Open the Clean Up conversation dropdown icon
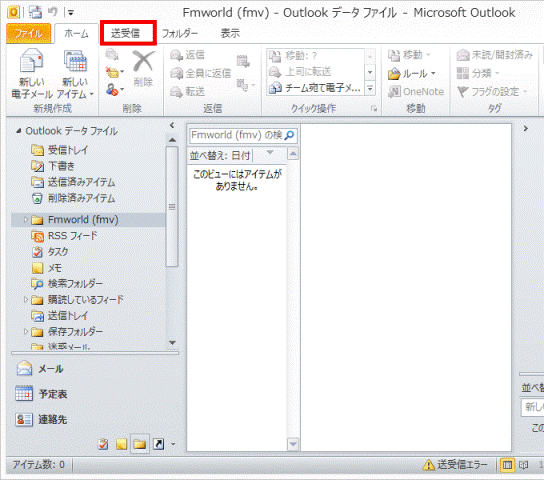This screenshot has height=480, width=544. coord(115,72)
